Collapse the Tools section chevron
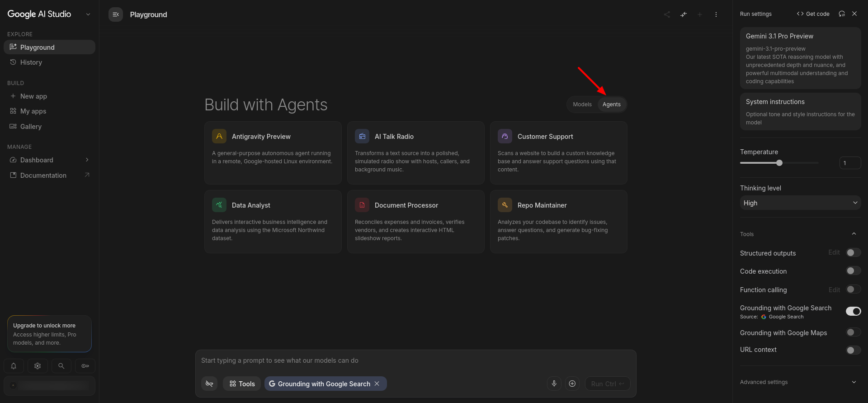The height and width of the screenshot is (403, 868). (854, 234)
